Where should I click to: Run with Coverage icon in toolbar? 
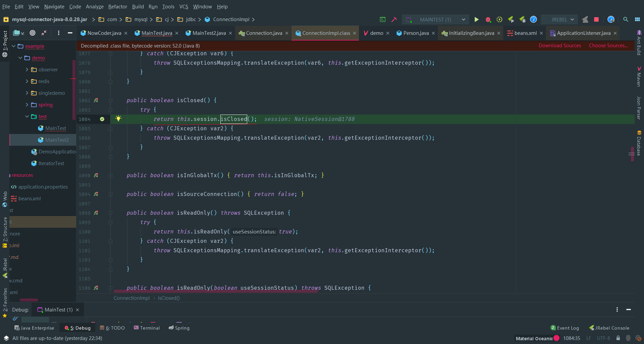tap(499, 19)
